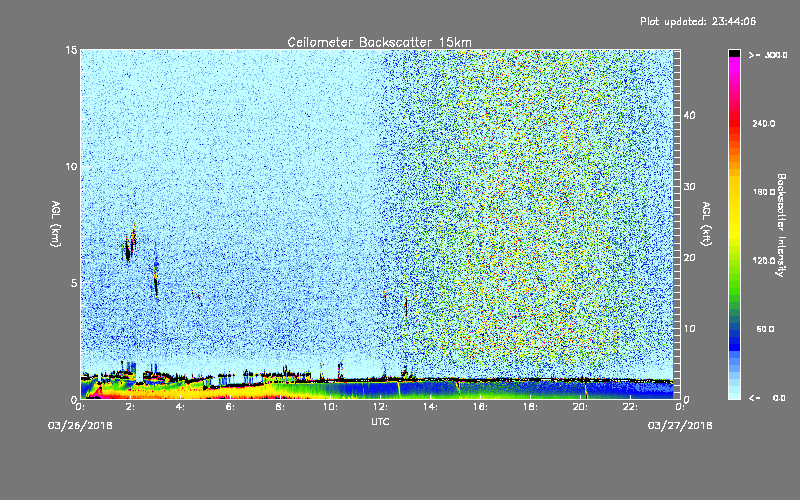Viewport: 800px width, 500px height.
Task: Click the "12:" tick on the UTC axis
Action: (381, 407)
